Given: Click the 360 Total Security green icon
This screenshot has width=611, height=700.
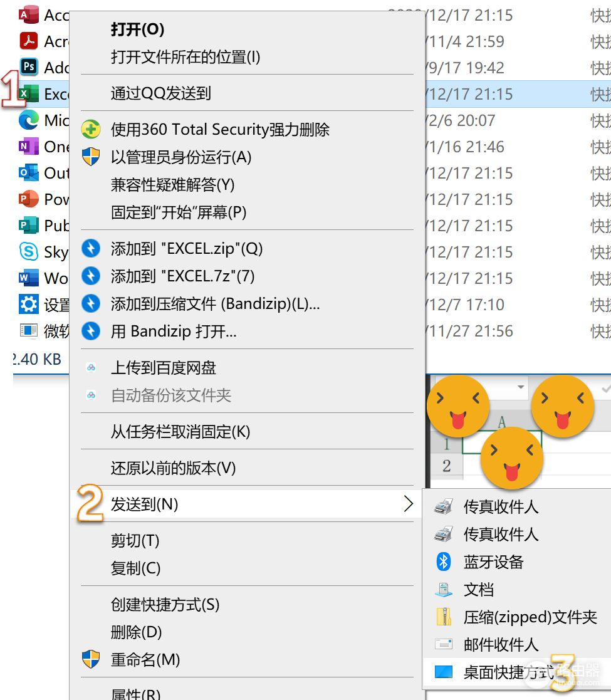Looking at the screenshot, I should (91, 130).
